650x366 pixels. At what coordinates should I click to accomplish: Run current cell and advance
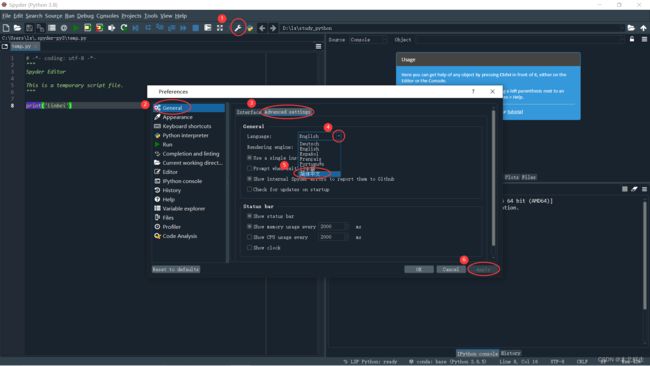pos(99,28)
